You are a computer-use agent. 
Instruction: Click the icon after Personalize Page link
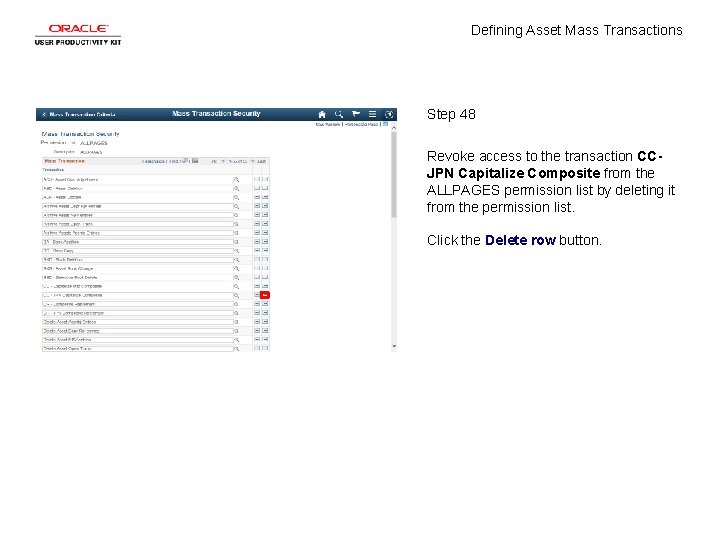386,124
